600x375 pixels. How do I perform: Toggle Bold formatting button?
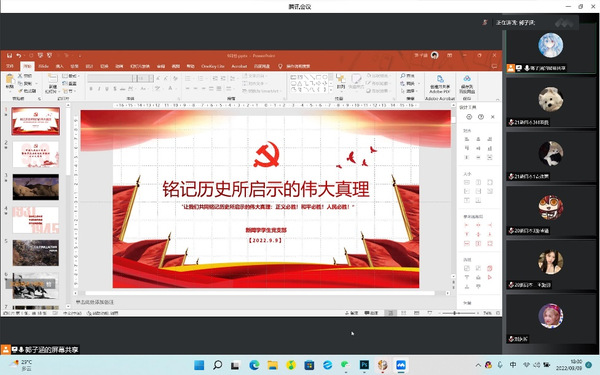pos(91,89)
